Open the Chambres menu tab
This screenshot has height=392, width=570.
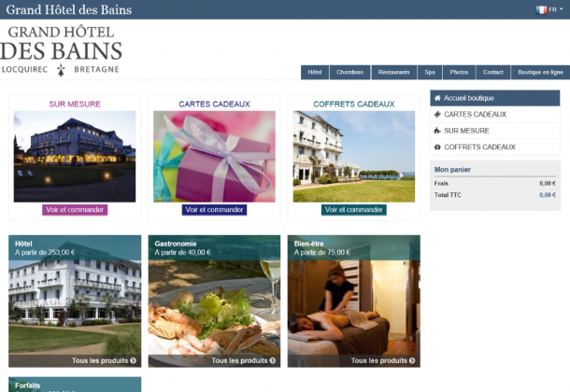[349, 72]
